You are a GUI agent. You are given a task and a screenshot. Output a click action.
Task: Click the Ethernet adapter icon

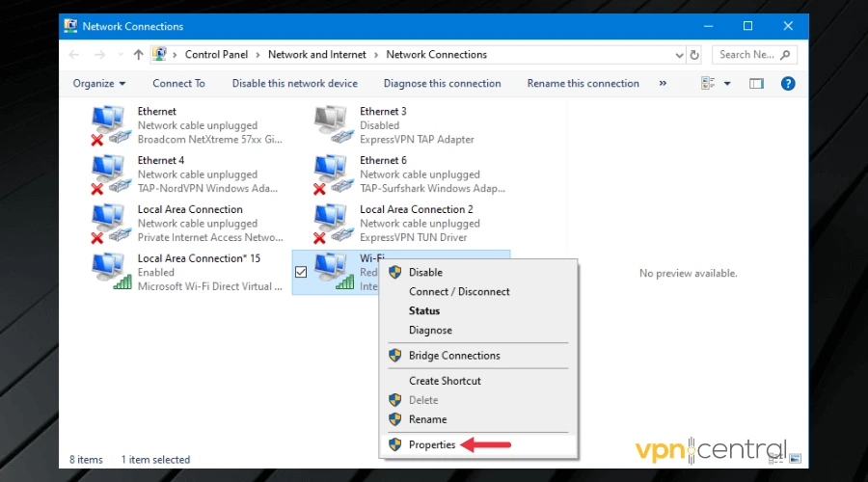[111, 125]
